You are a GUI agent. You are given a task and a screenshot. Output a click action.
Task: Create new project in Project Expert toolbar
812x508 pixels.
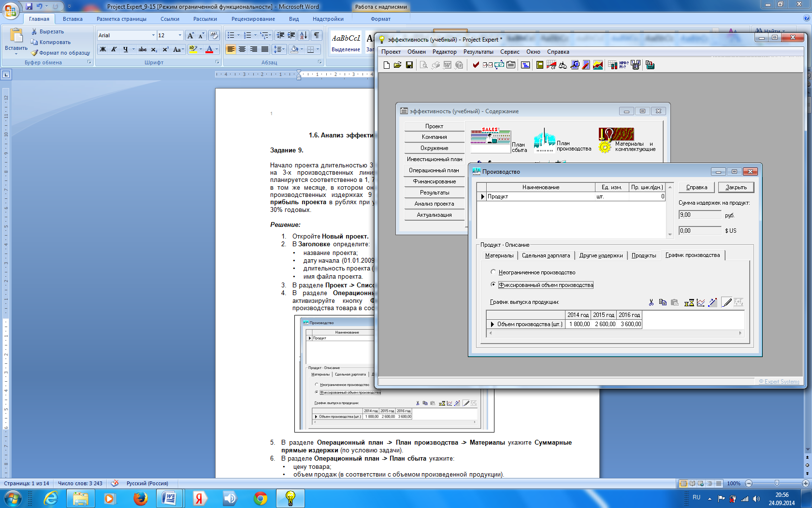click(x=387, y=65)
